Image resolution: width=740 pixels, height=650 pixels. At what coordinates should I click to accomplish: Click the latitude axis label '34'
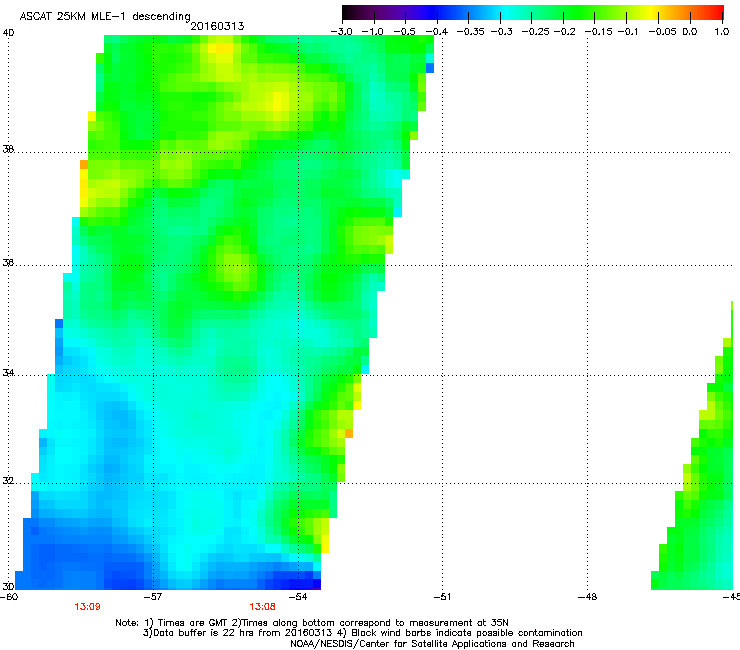(8, 373)
